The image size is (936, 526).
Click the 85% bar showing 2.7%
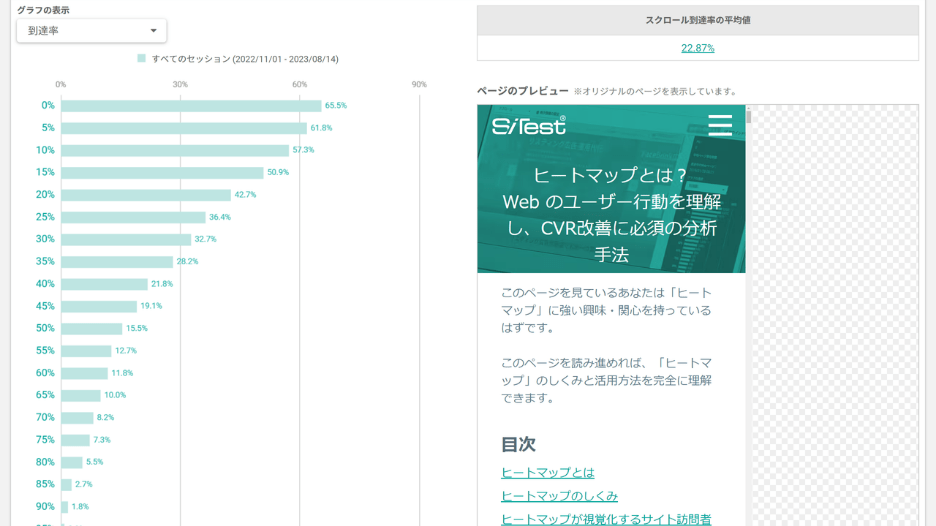(x=66, y=484)
